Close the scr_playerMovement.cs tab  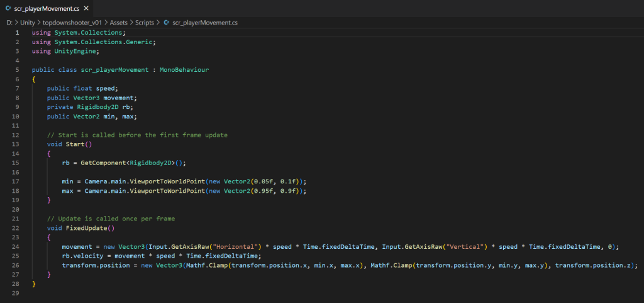click(x=84, y=9)
